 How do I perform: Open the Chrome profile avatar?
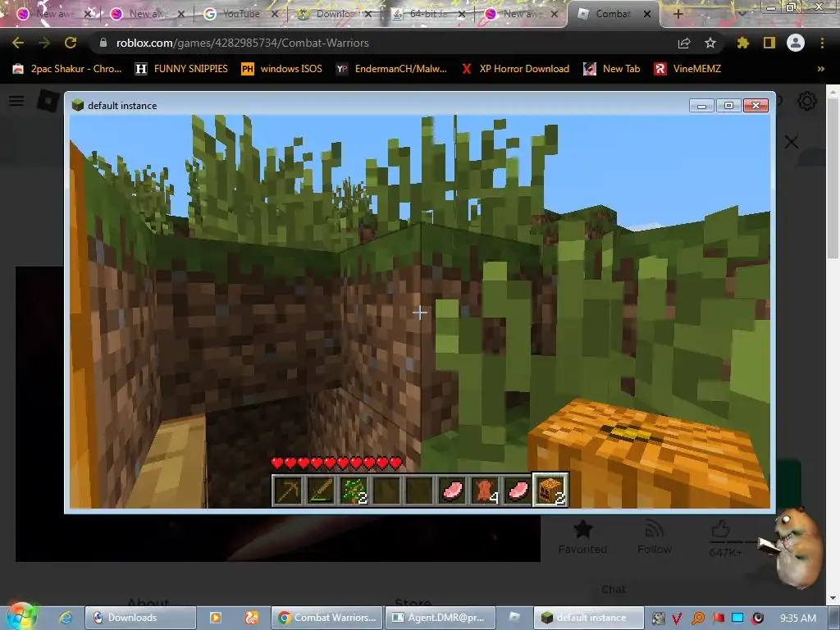[x=796, y=43]
